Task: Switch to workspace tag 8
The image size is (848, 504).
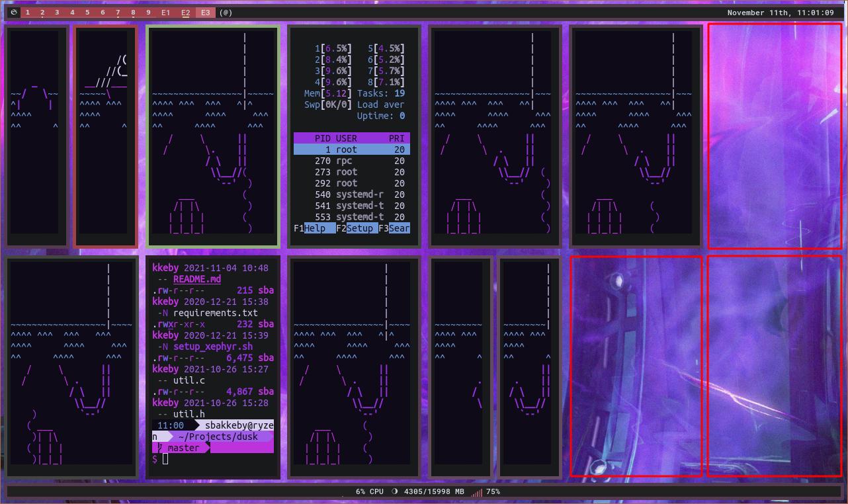Action: click(x=133, y=13)
